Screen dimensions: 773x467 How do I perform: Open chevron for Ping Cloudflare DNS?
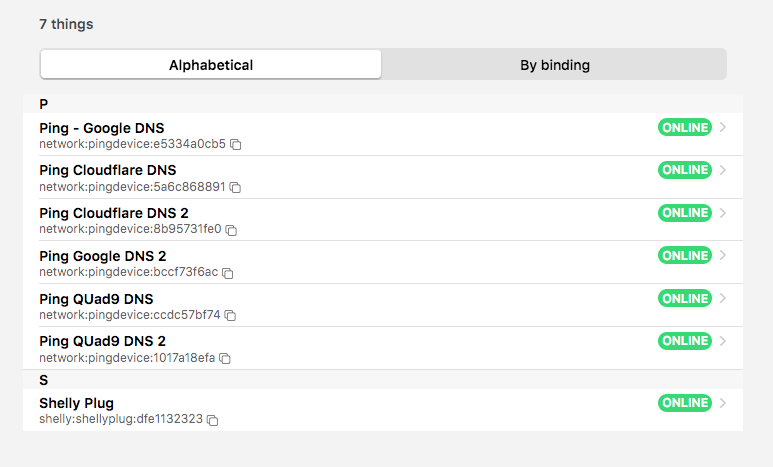point(723,170)
